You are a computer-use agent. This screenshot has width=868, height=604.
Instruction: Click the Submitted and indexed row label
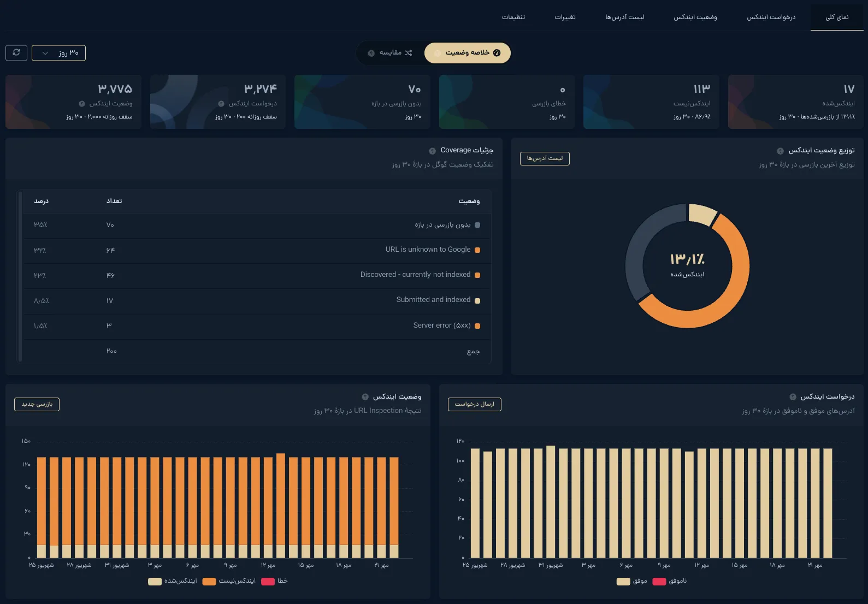pos(433,300)
